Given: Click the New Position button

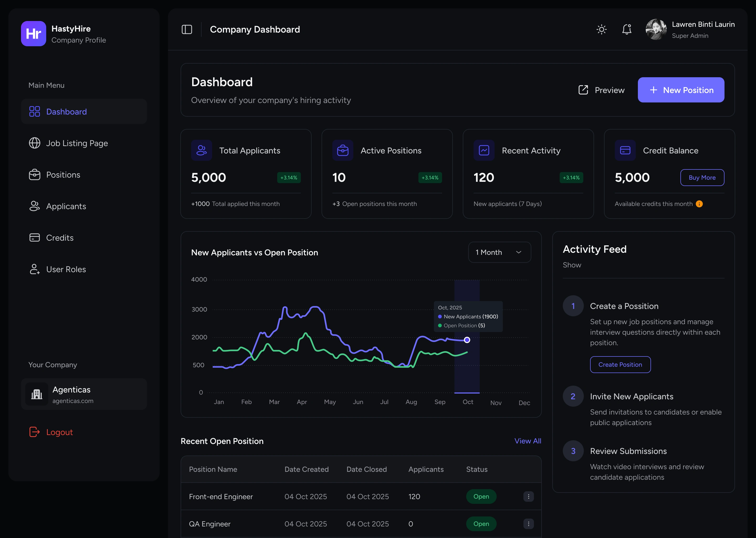Looking at the screenshot, I should click(x=681, y=90).
